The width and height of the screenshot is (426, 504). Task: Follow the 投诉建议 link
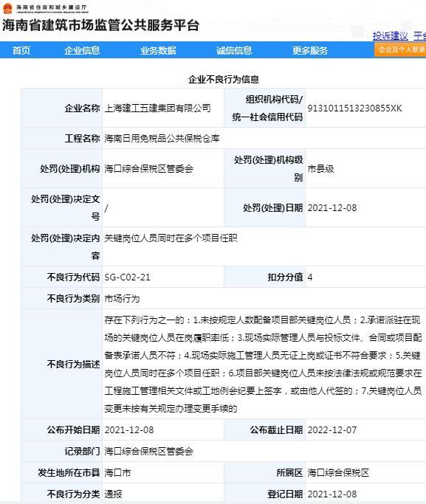click(391, 35)
